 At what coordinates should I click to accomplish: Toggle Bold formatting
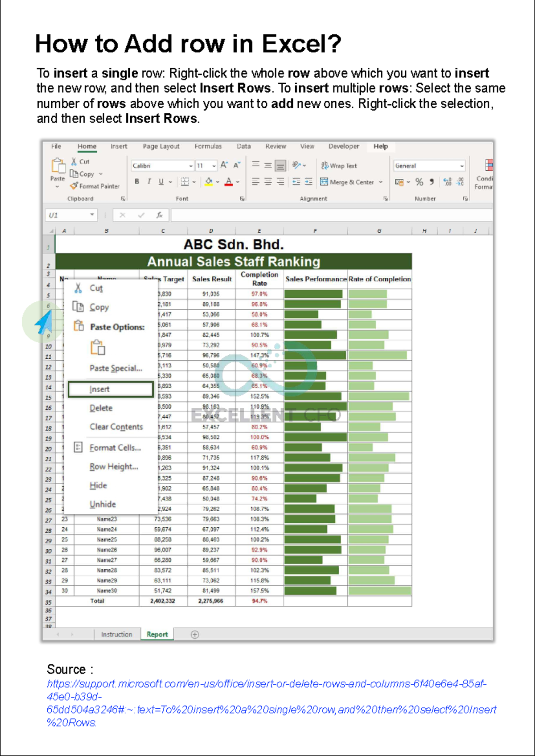tap(137, 181)
